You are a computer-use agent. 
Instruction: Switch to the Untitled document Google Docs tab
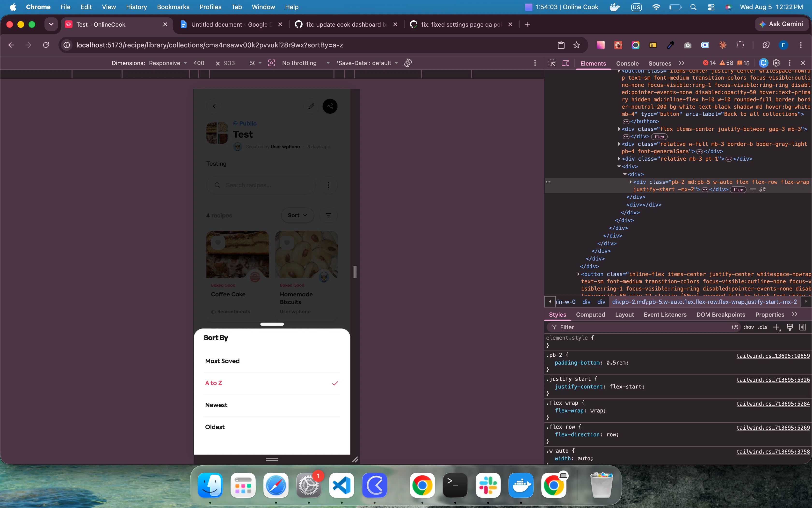pos(232,24)
